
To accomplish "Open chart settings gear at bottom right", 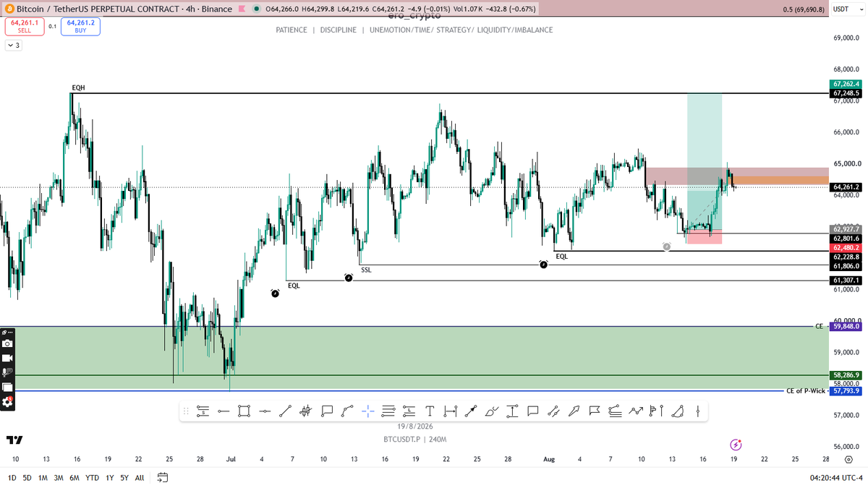I will [x=848, y=458].
